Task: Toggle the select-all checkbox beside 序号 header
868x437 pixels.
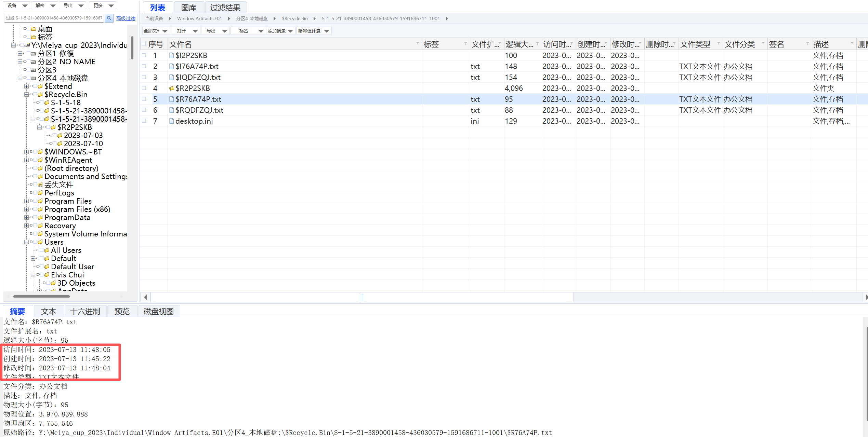Action: tap(144, 44)
